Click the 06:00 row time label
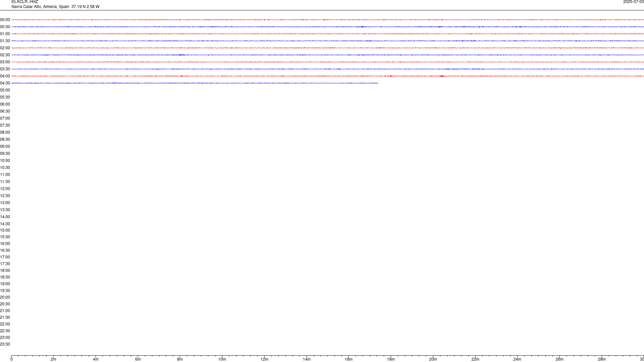 [x=5, y=104]
